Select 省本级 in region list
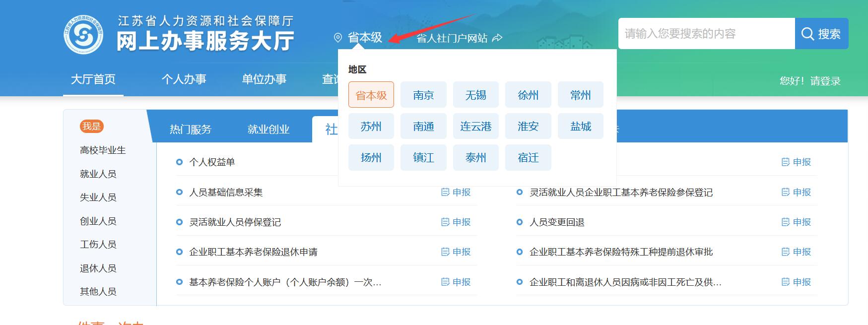Screen dimensions: 868x325 [371, 95]
